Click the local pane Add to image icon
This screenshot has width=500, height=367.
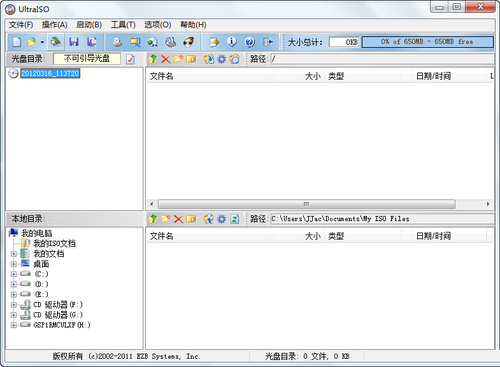pos(209,219)
